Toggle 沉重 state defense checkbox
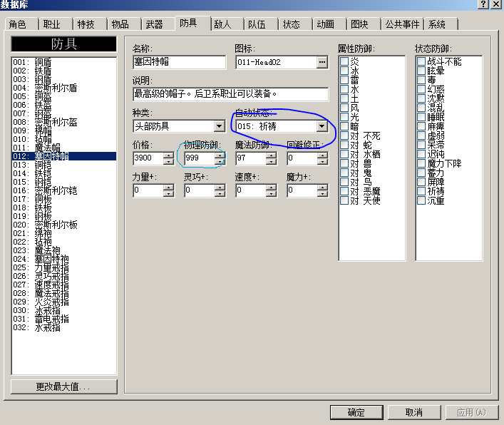This screenshot has width=504, height=425. point(421,200)
